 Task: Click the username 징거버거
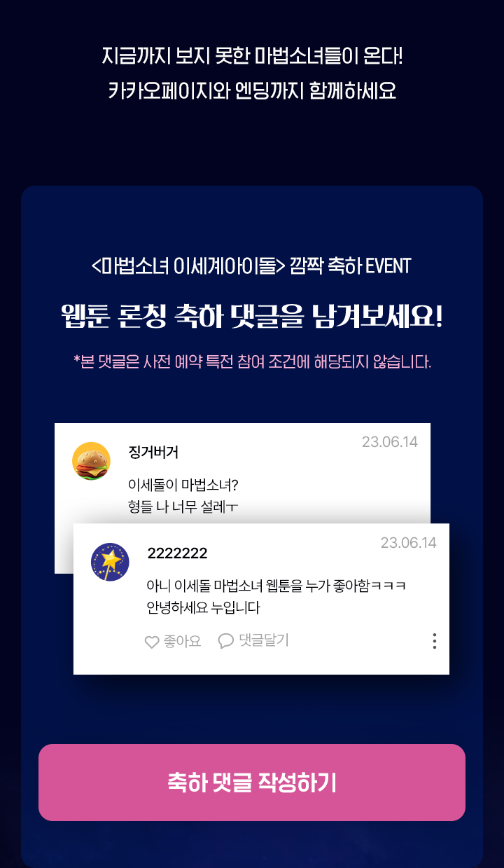tap(153, 453)
